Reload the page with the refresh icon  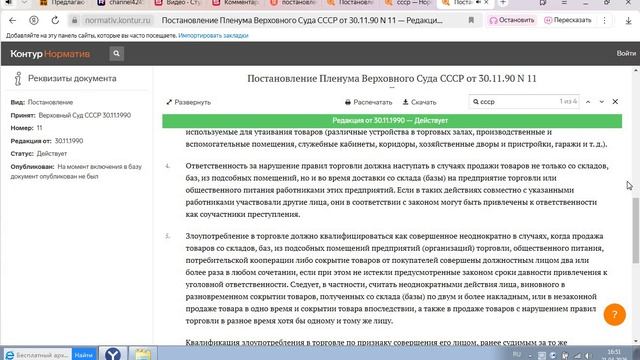click(x=55, y=20)
